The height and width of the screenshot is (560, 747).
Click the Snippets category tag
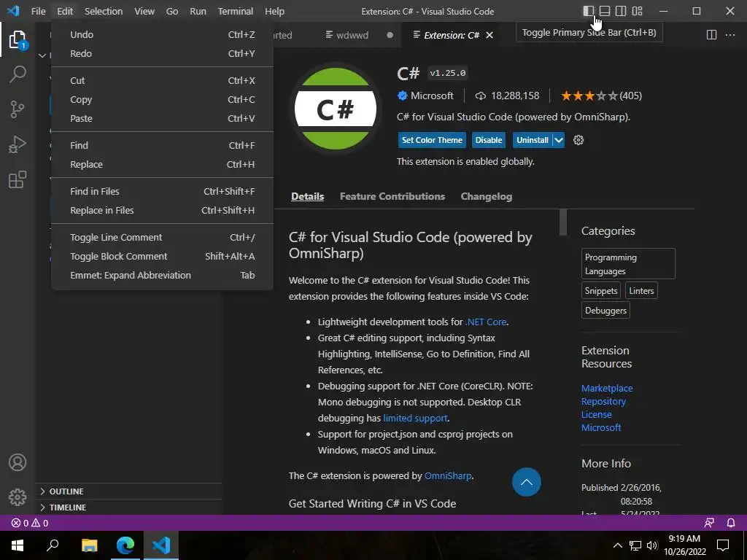click(x=601, y=291)
